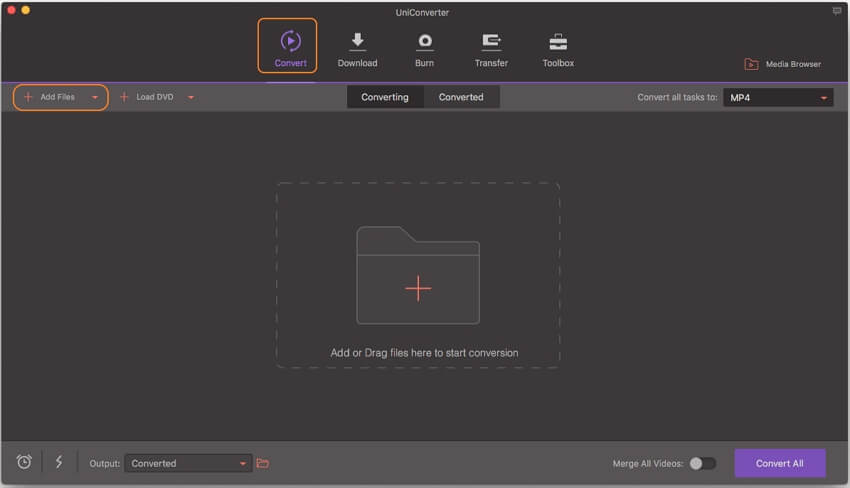
Task: Open the Download section
Action: tap(357, 49)
